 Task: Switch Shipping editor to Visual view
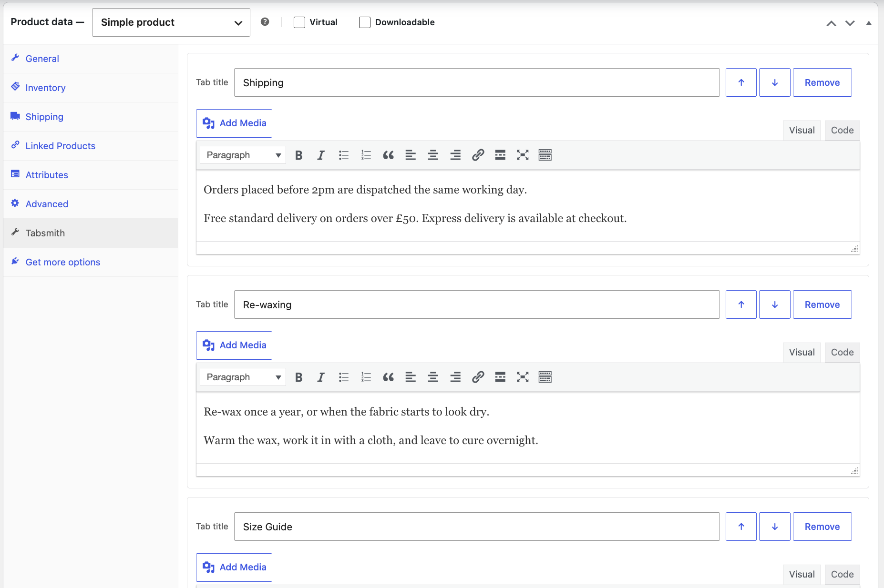coord(802,131)
